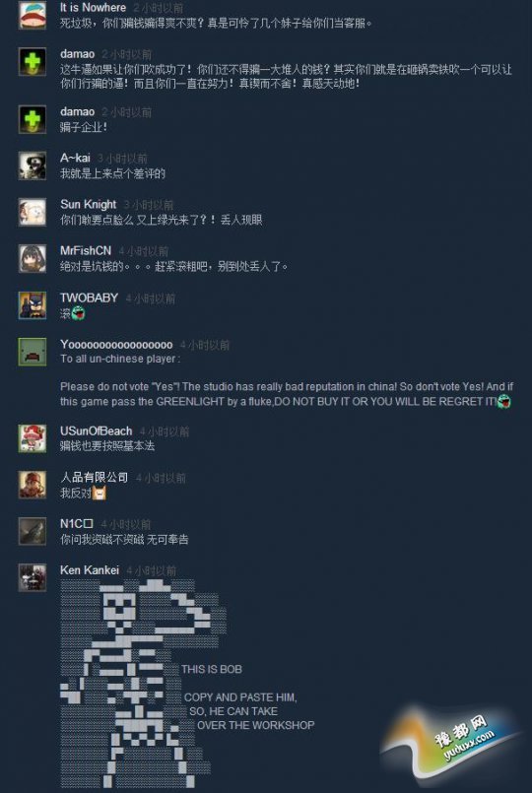Open A~kai's soldier avatar

(x=33, y=165)
